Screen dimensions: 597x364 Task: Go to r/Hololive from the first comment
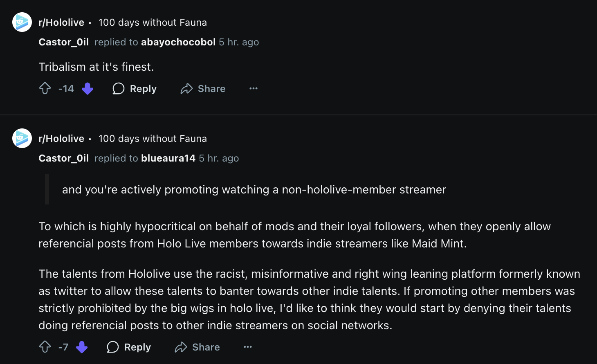point(61,22)
